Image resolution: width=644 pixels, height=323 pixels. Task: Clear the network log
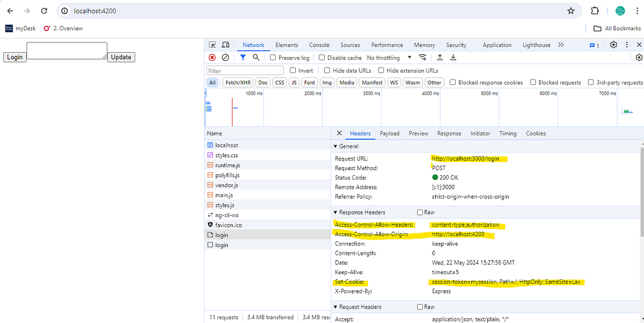225,58
